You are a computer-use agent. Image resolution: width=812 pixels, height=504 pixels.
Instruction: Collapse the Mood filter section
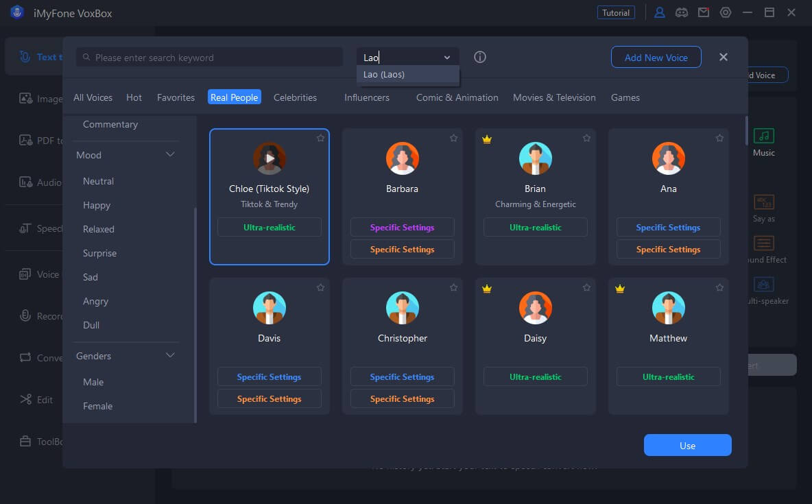click(170, 154)
